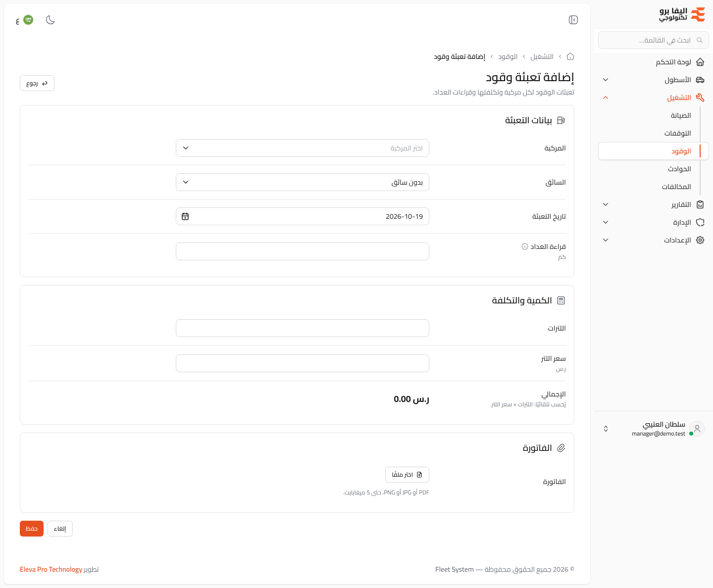Screen dimensions: 713x588
Task: Click the اللترات liters input field
Action: point(303,328)
